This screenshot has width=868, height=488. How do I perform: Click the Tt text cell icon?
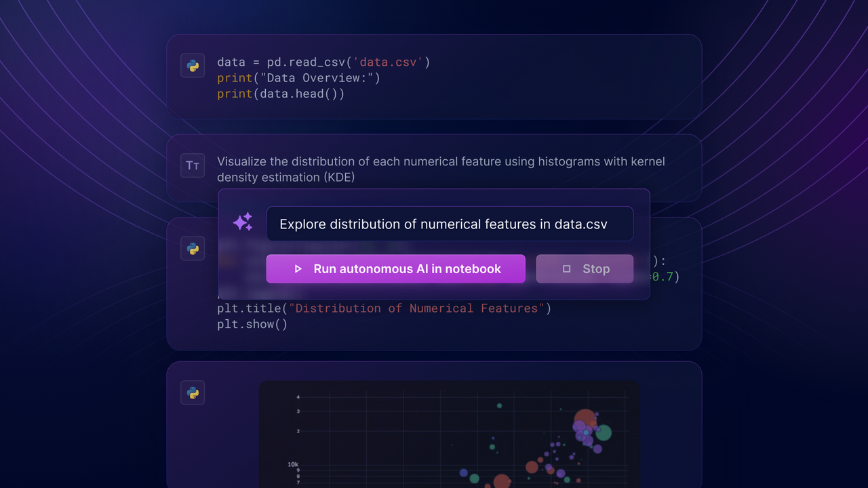click(193, 165)
